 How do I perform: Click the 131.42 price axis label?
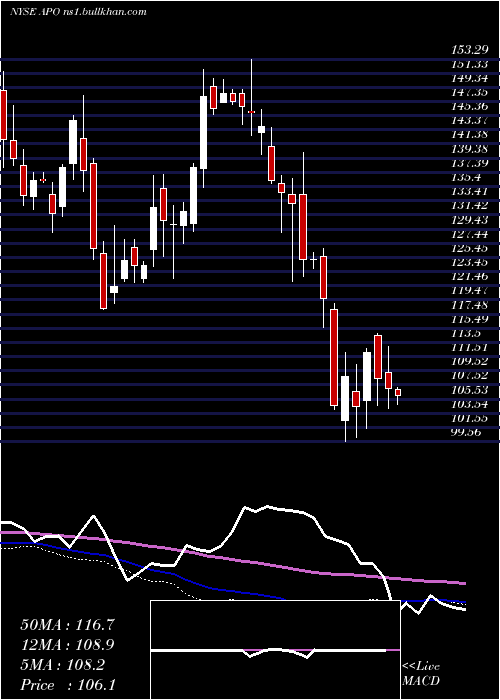469,205
